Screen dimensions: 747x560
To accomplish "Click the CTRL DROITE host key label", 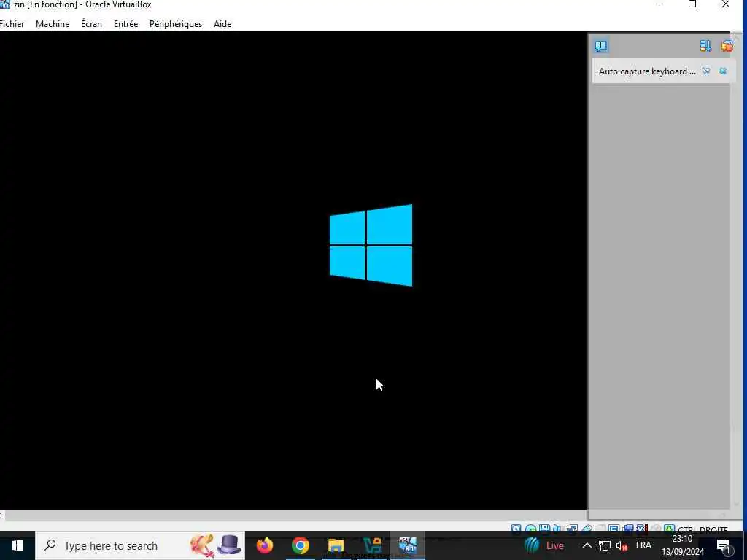I will [x=703, y=529].
